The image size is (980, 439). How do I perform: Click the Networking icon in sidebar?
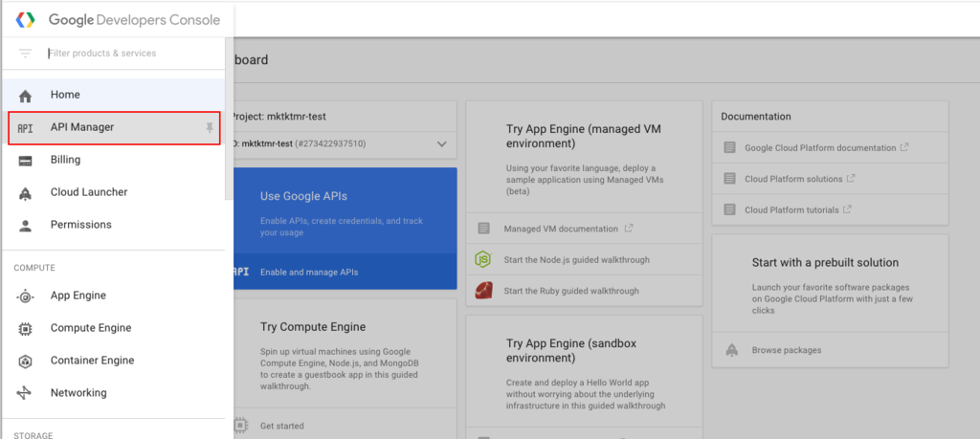click(x=24, y=393)
